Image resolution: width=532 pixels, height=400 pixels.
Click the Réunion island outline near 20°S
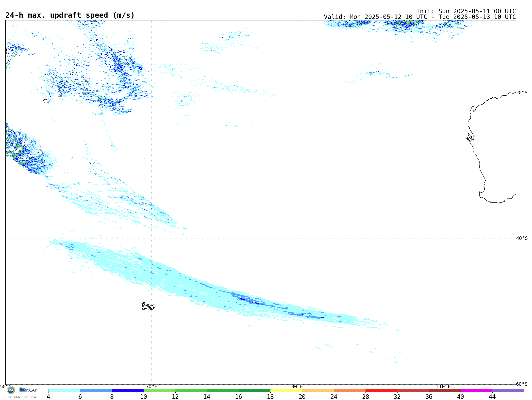pyautogui.click(x=46, y=101)
